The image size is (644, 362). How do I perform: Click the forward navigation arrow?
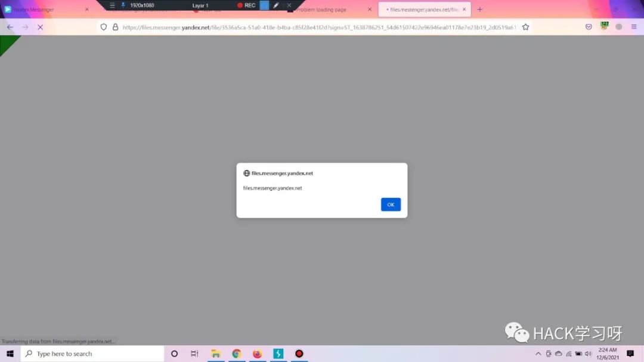pos(25,27)
